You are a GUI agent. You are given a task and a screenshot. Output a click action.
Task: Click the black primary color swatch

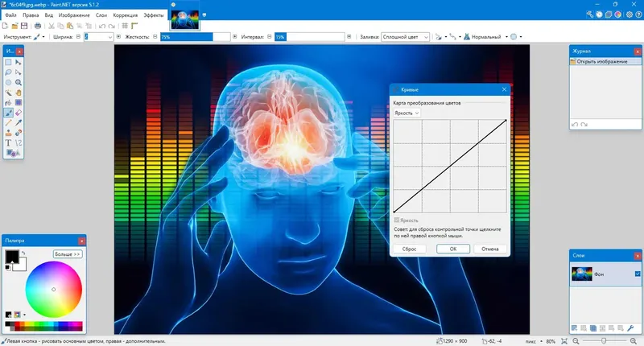pos(12,257)
